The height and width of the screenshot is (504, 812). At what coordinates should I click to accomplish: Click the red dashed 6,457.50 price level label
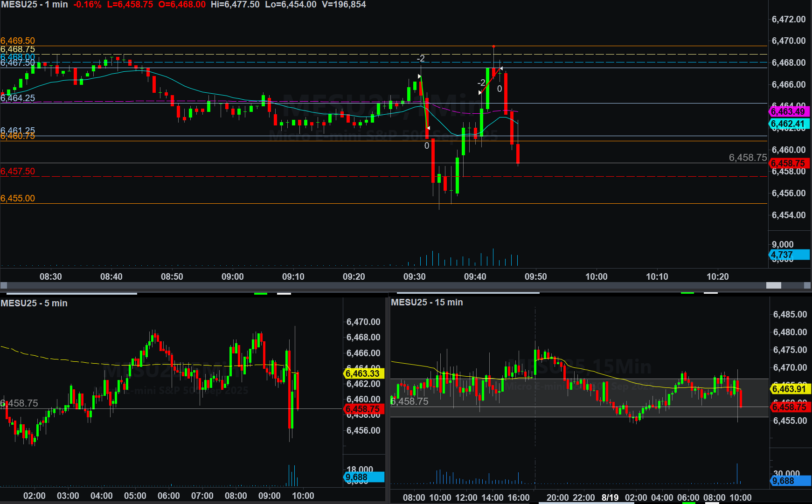click(18, 171)
